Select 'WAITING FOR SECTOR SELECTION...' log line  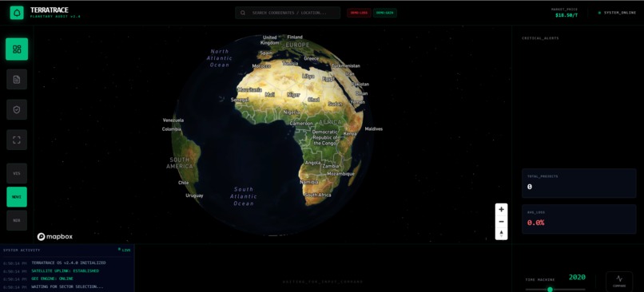67,286
